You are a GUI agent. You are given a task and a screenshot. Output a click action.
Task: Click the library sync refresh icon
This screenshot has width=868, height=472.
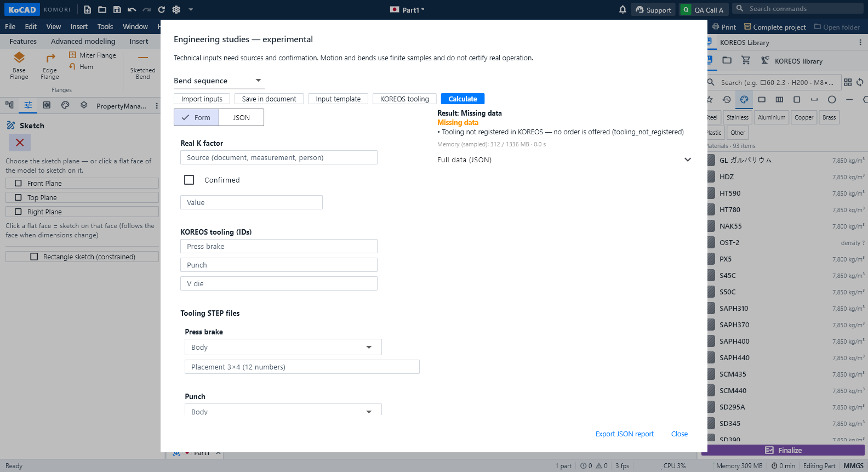(x=860, y=82)
